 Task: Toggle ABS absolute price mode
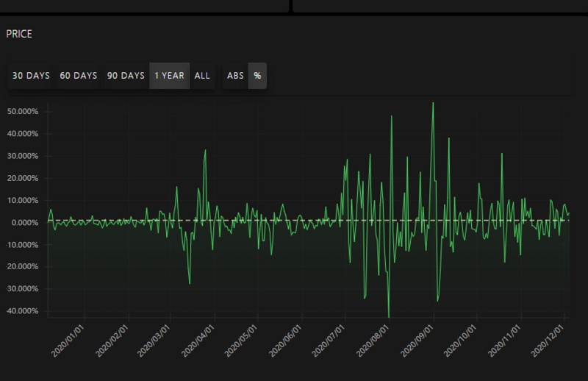point(235,76)
